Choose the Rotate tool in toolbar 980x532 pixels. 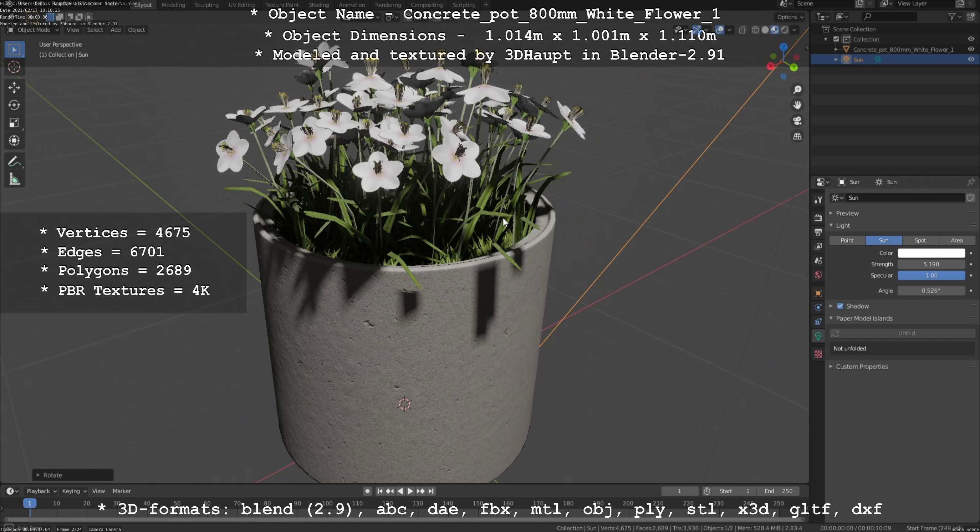point(15,105)
